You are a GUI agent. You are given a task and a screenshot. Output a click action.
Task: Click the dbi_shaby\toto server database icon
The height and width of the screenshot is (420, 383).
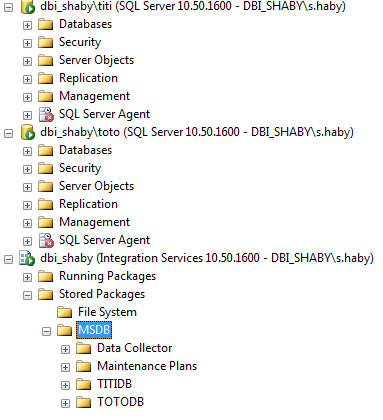coord(28,132)
